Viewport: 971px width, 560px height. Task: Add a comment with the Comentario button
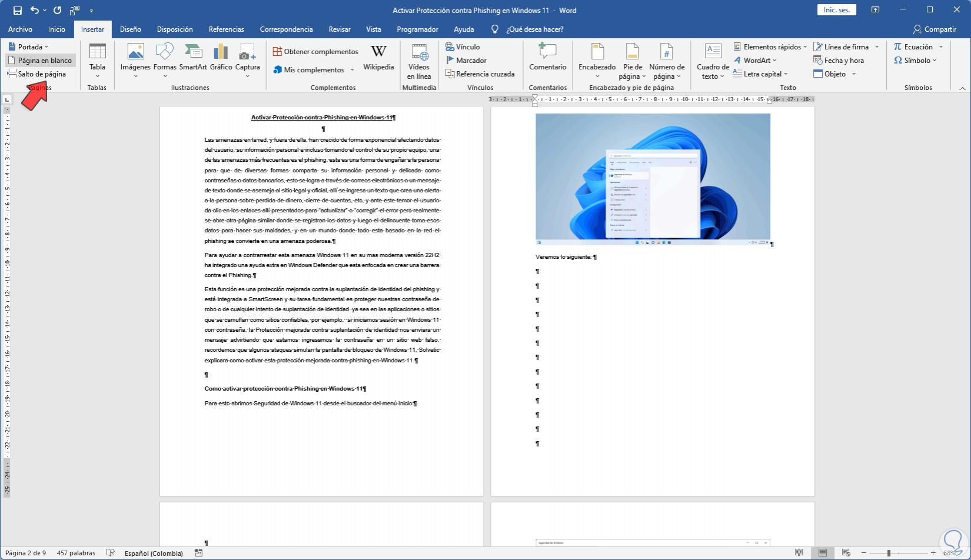547,57
